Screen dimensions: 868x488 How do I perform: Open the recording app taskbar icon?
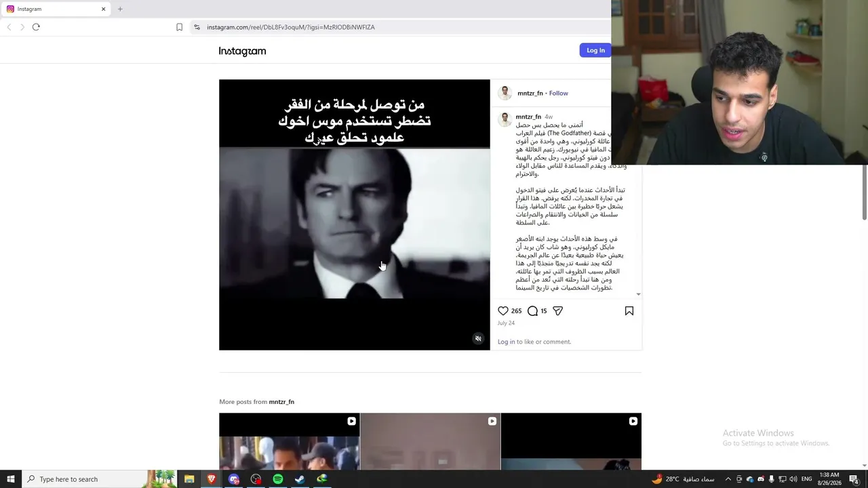(x=256, y=479)
